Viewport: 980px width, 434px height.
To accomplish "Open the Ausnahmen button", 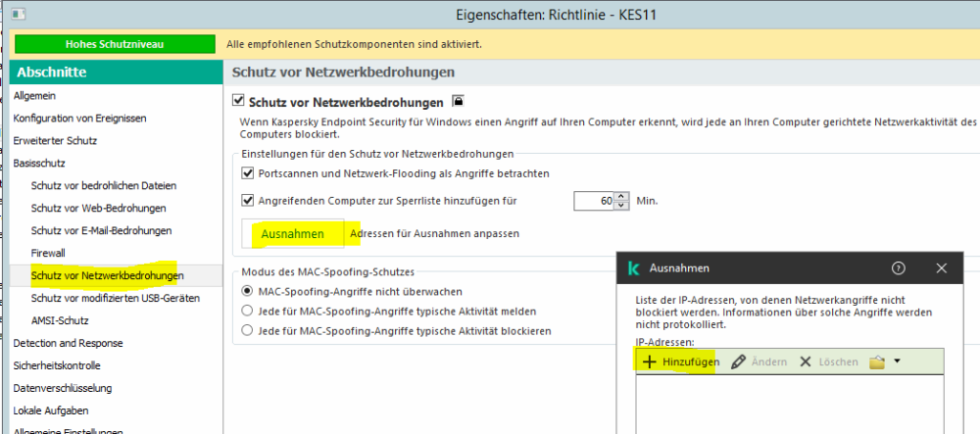I will pyautogui.click(x=293, y=233).
